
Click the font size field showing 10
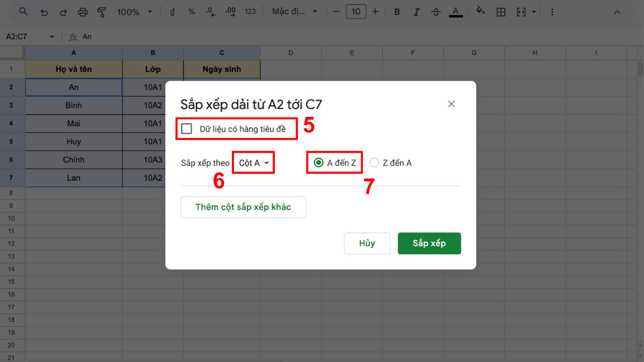[356, 12]
